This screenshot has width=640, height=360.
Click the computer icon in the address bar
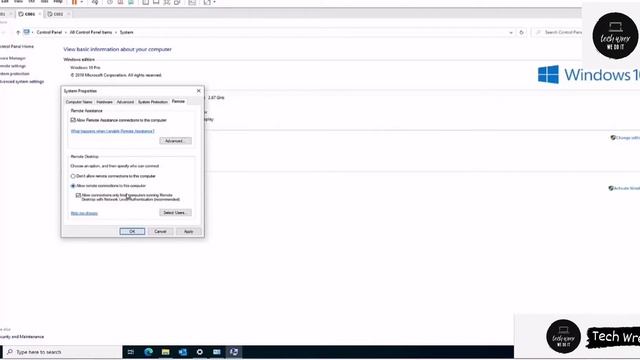click(x=27, y=32)
